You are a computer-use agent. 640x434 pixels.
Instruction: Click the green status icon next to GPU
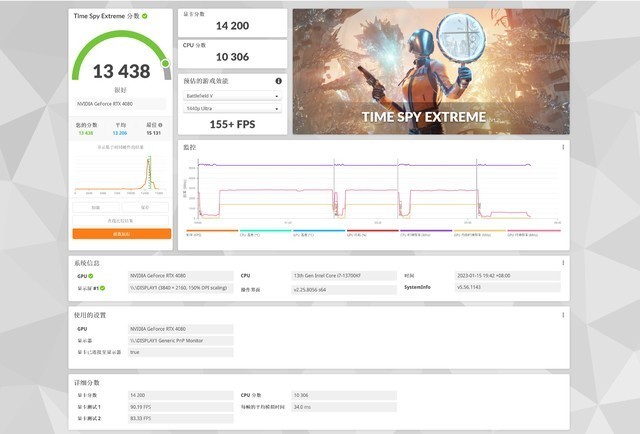tap(93, 275)
